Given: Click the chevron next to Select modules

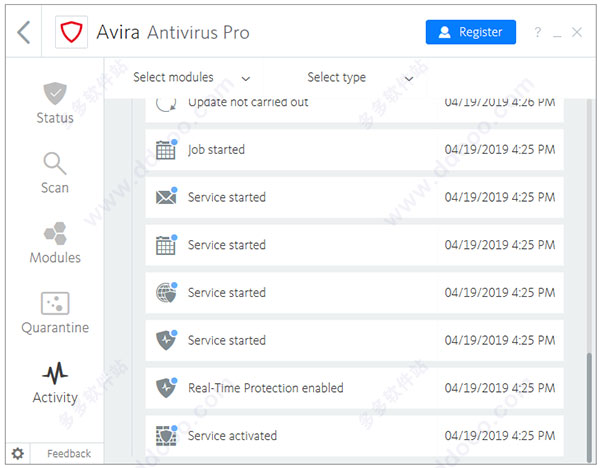Looking at the screenshot, I should (246, 79).
